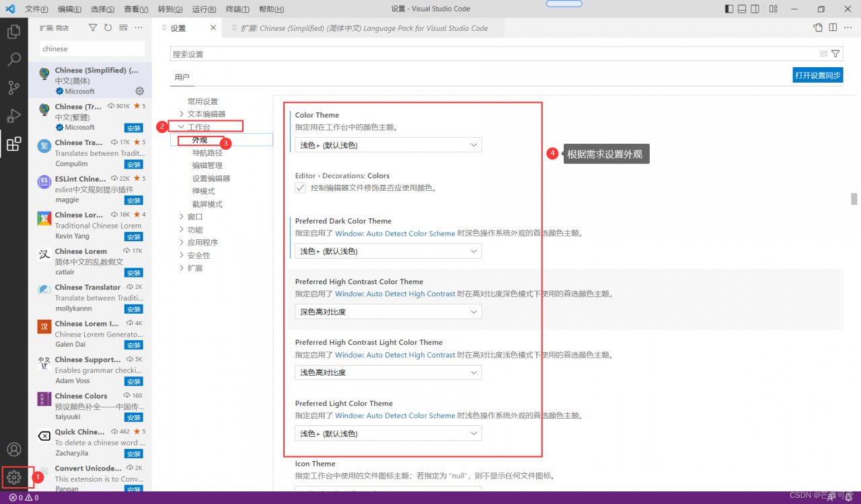Open the Search view in activity bar
The height and width of the screenshot is (504, 861).
click(x=13, y=60)
